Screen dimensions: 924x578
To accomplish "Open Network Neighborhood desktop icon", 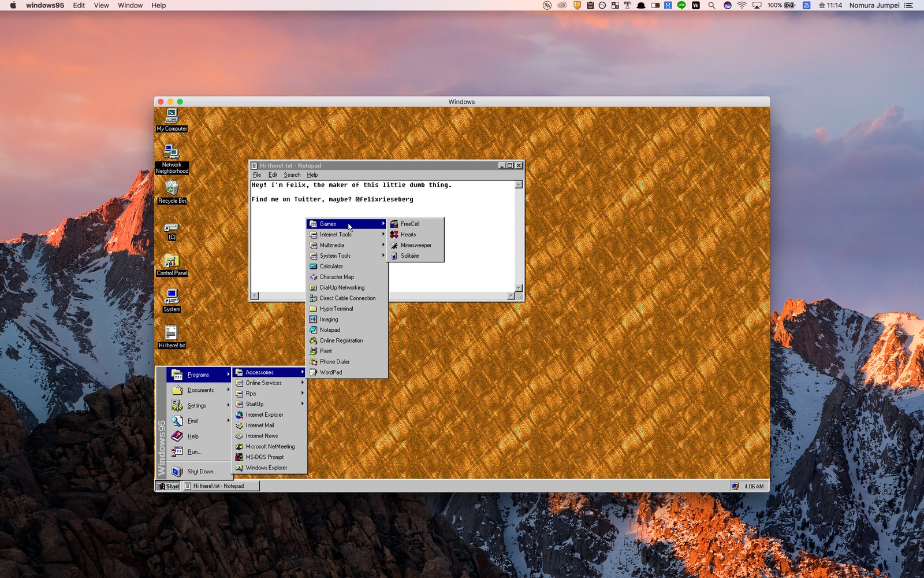I will 172,159.
